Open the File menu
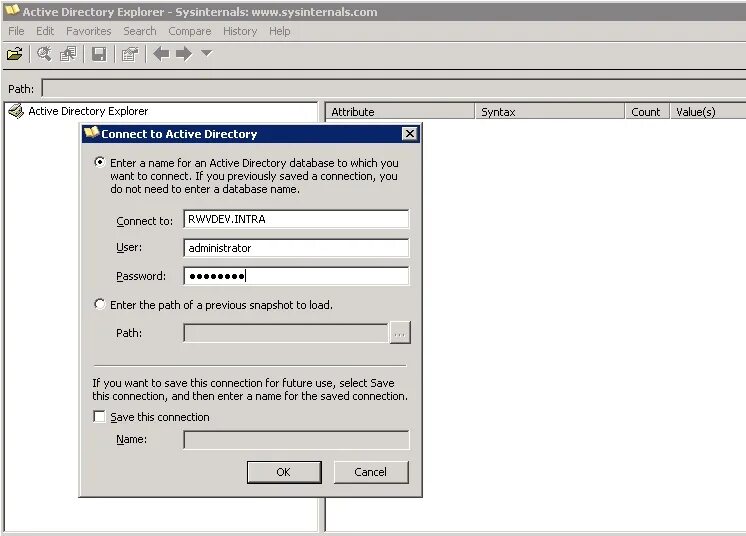Screen dimensions: 746x536 (x=16, y=31)
